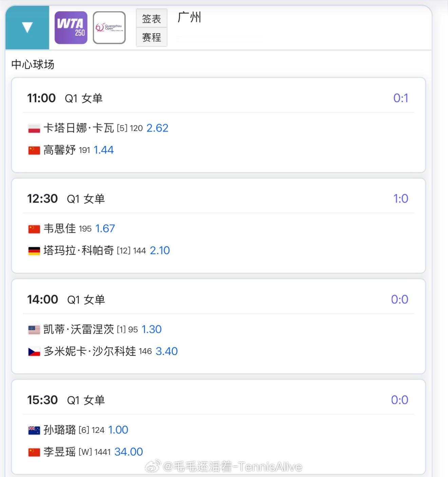Switch to the 赛程 schedule tab
Image resolution: width=448 pixels, height=477 pixels.
pyautogui.click(x=151, y=37)
